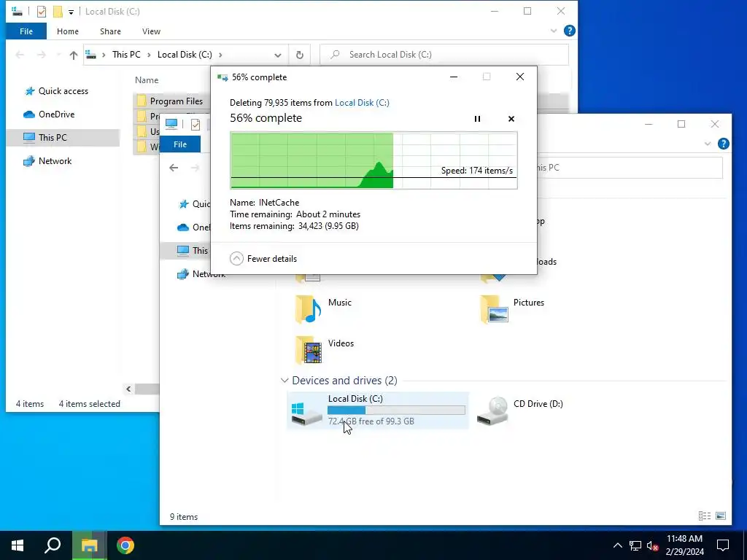Sort the file list by the Name column
Screen dimensions: 747x560
click(x=147, y=80)
